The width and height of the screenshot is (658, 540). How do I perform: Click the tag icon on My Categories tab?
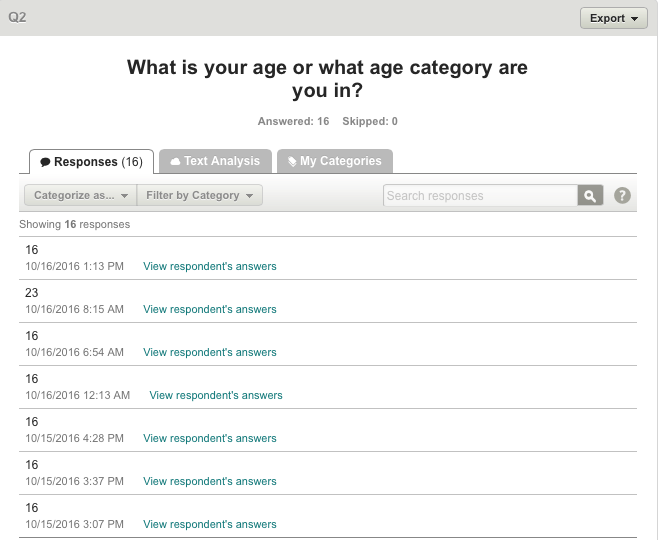pyautogui.click(x=292, y=162)
